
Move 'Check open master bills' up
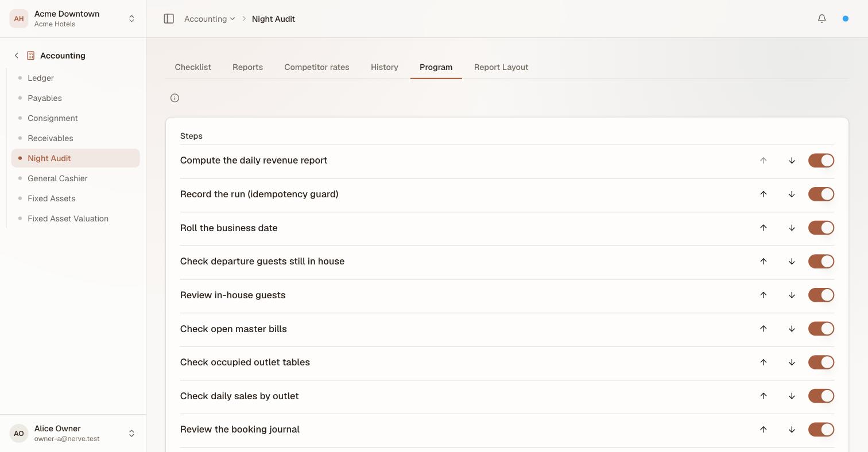click(x=764, y=329)
